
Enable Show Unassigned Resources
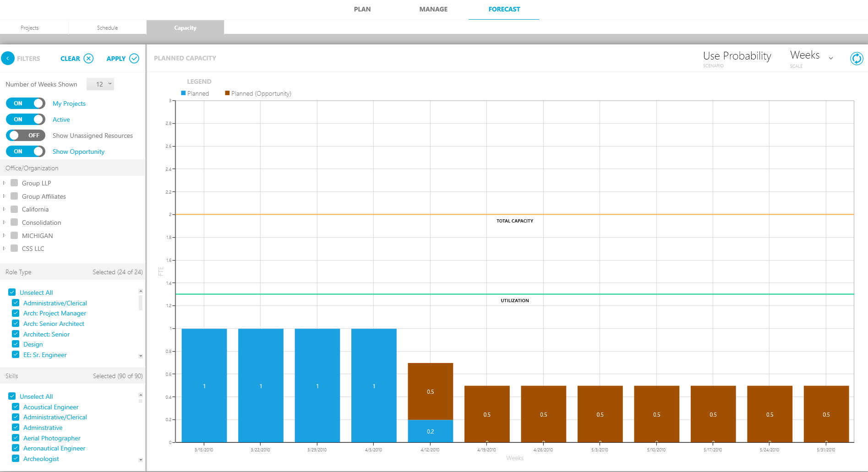[x=25, y=135]
